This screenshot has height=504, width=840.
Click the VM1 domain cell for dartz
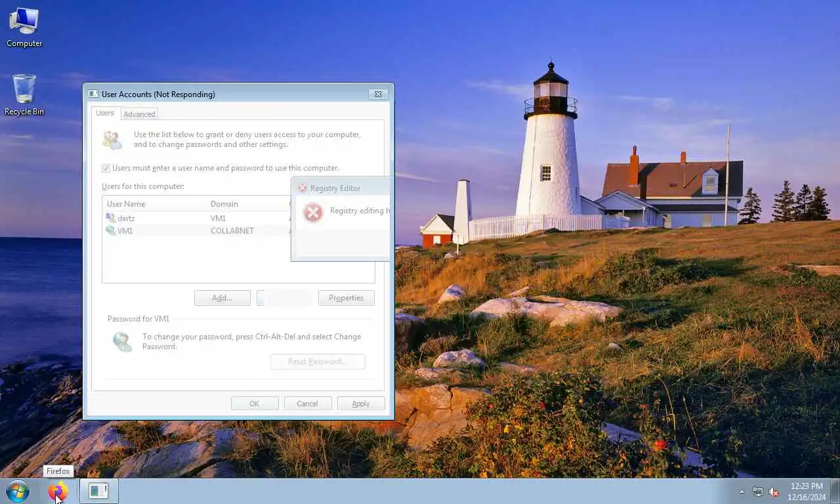(x=219, y=219)
